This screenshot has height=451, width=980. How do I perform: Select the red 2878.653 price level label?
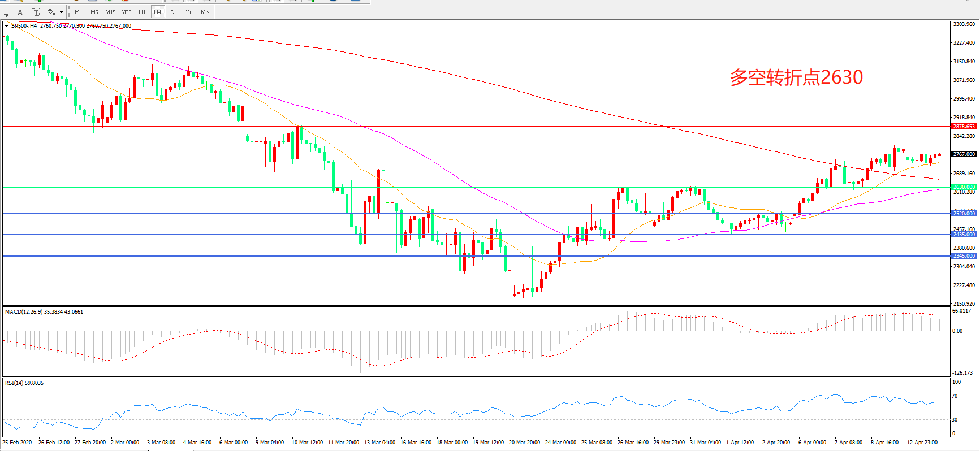click(x=964, y=127)
